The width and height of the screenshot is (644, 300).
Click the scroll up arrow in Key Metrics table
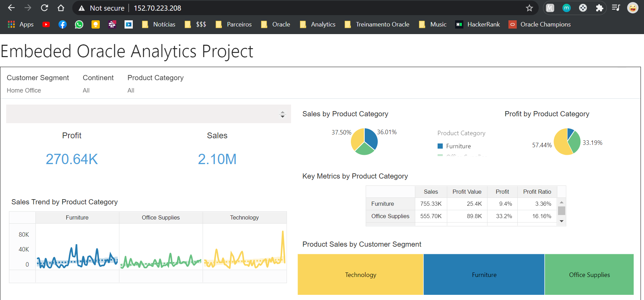(562, 202)
